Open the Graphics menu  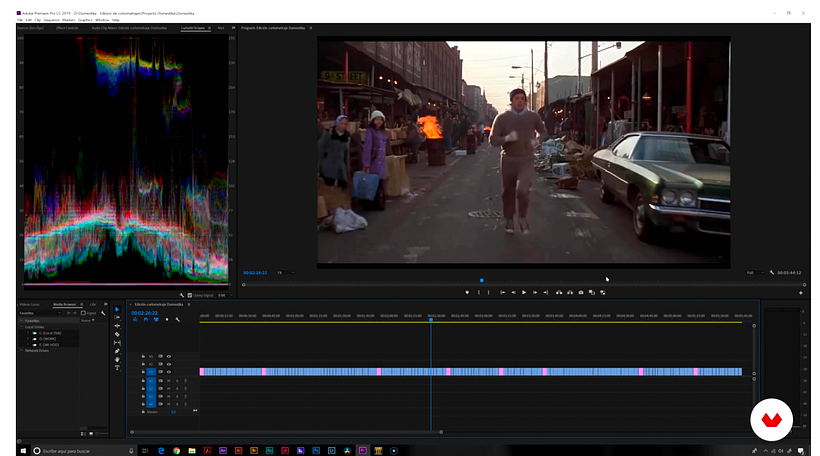click(85, 20)
